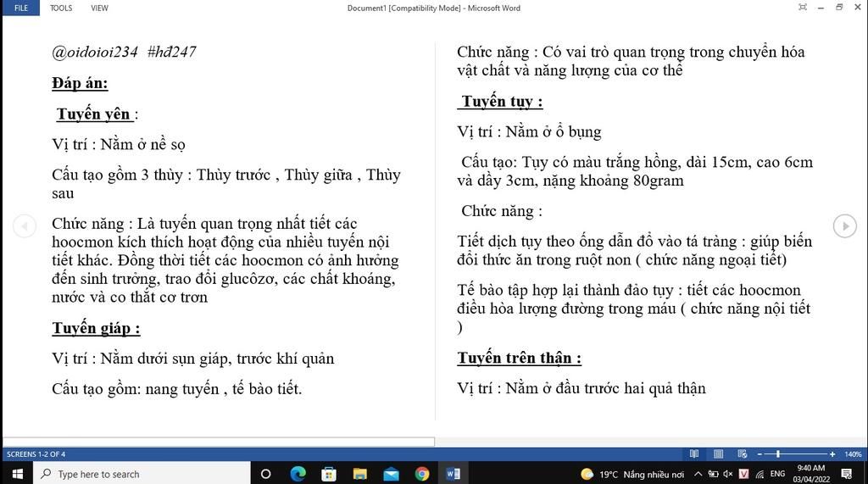Click the Type here to search box
The height and width of the screenshot is (484, 868).
pos(142,474)
